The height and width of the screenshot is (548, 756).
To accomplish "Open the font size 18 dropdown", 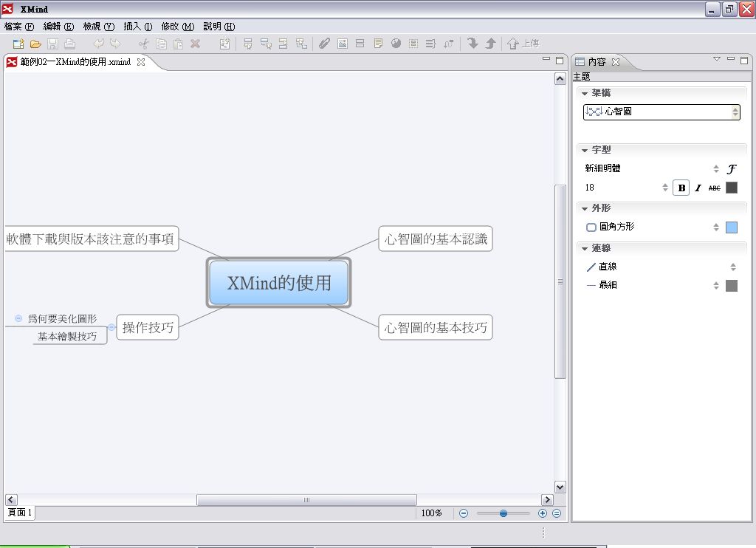I will pos(626,188).
